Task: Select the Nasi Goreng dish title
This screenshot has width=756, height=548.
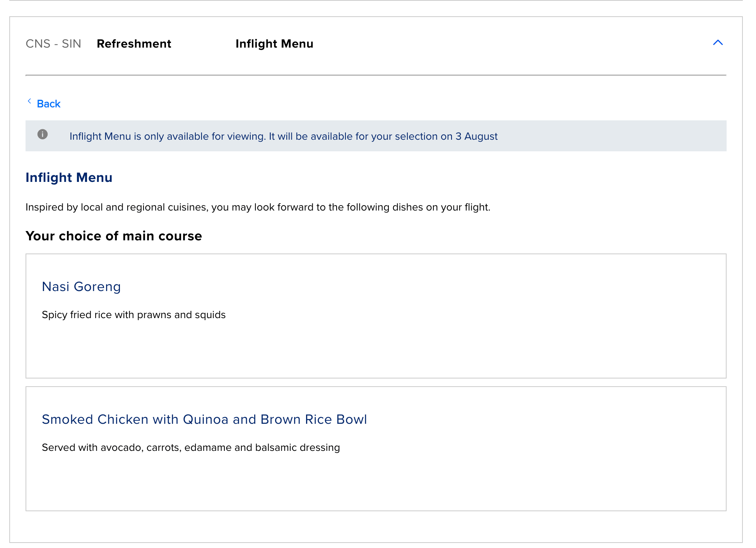Action: (81, 287)
